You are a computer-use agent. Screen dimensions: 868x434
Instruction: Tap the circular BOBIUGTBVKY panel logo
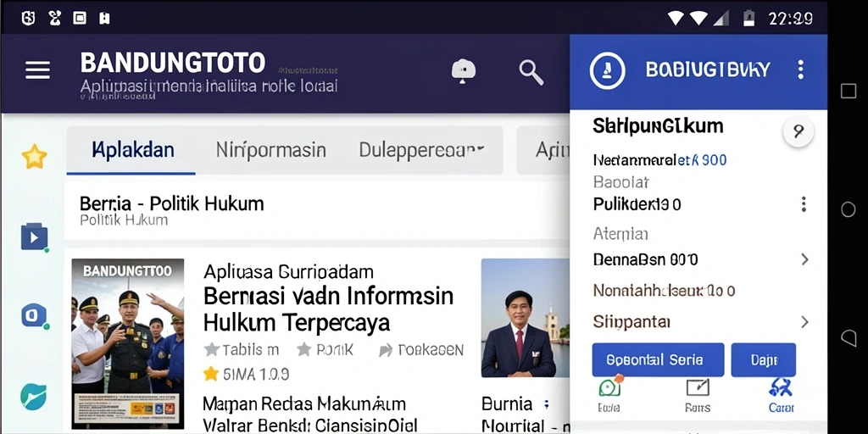[x=607, y=70]
